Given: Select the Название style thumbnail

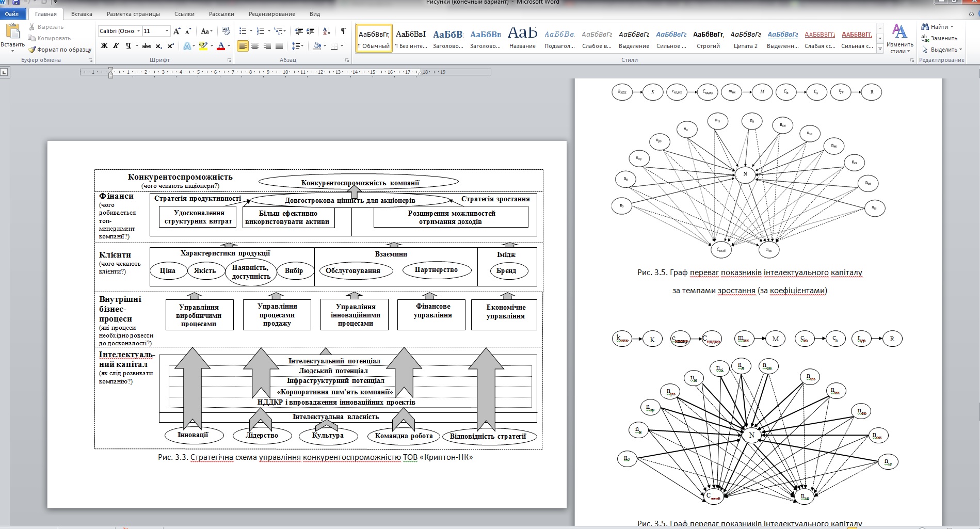Looking at the screenshot, I should (x=522, y=38).
